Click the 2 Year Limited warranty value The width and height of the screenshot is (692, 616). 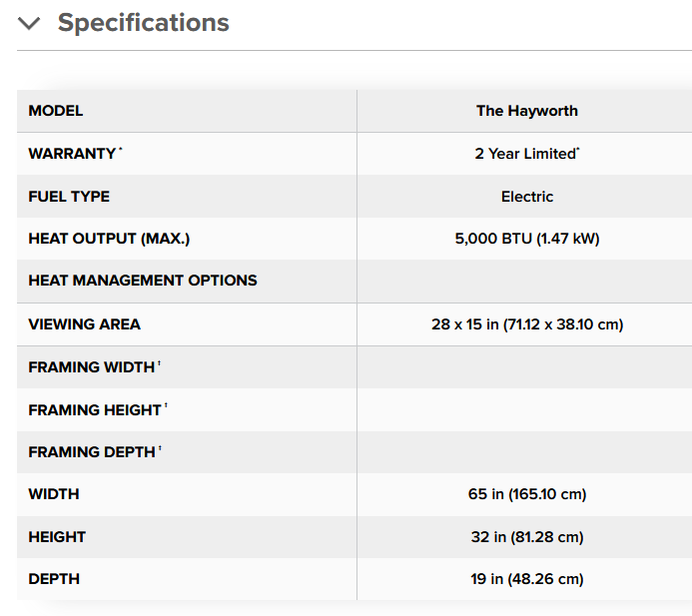pyautogui.click(x=526, y=154)
